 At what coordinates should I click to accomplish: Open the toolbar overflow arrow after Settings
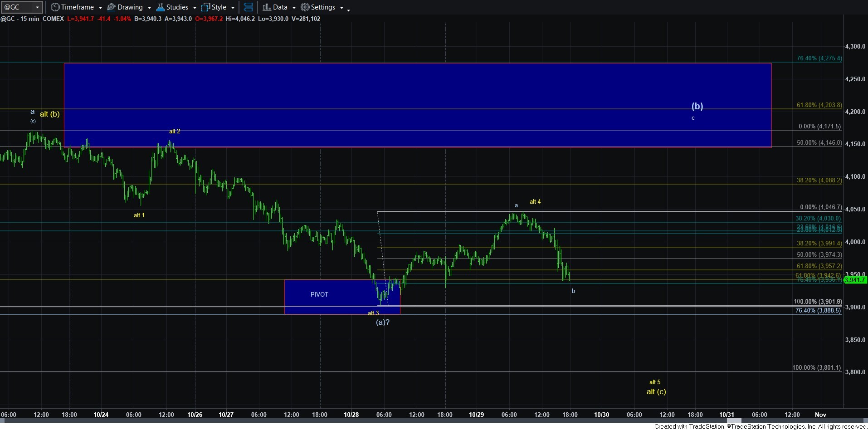tap(348, 10)
